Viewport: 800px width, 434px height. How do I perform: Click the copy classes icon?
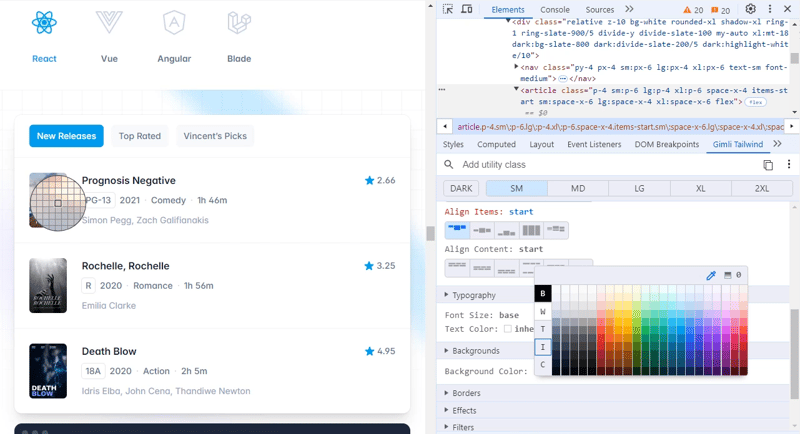[x=768, y=165]
